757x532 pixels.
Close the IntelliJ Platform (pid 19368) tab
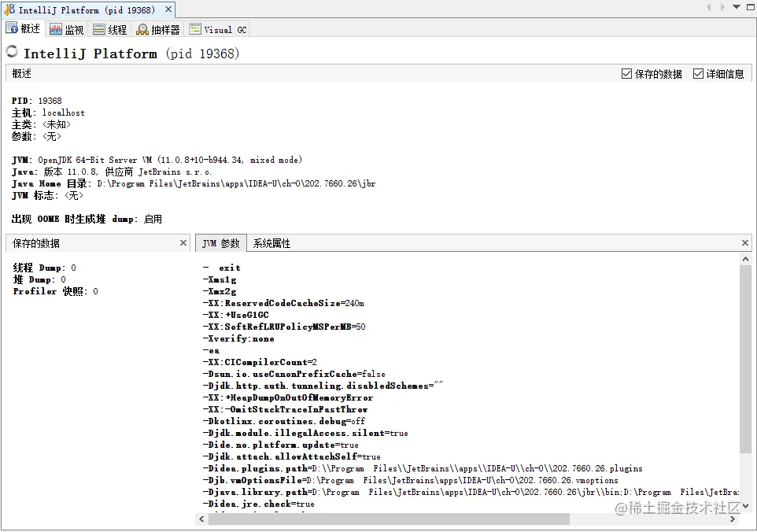tap(168, 9)
